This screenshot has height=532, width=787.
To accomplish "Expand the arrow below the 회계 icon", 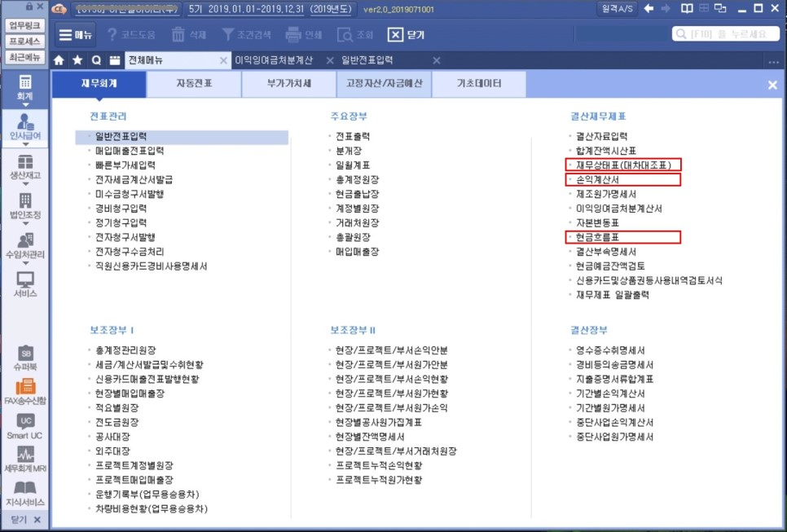I will point(25,105).
